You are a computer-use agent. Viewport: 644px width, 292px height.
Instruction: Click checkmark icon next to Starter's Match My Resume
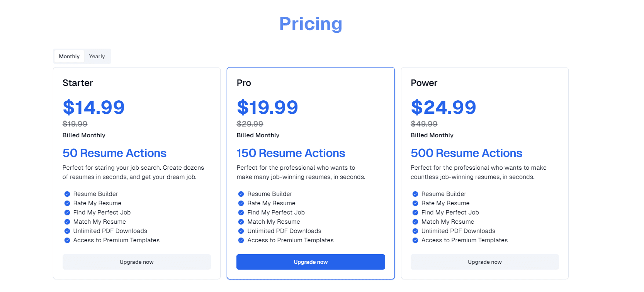(x=67, y=222)
